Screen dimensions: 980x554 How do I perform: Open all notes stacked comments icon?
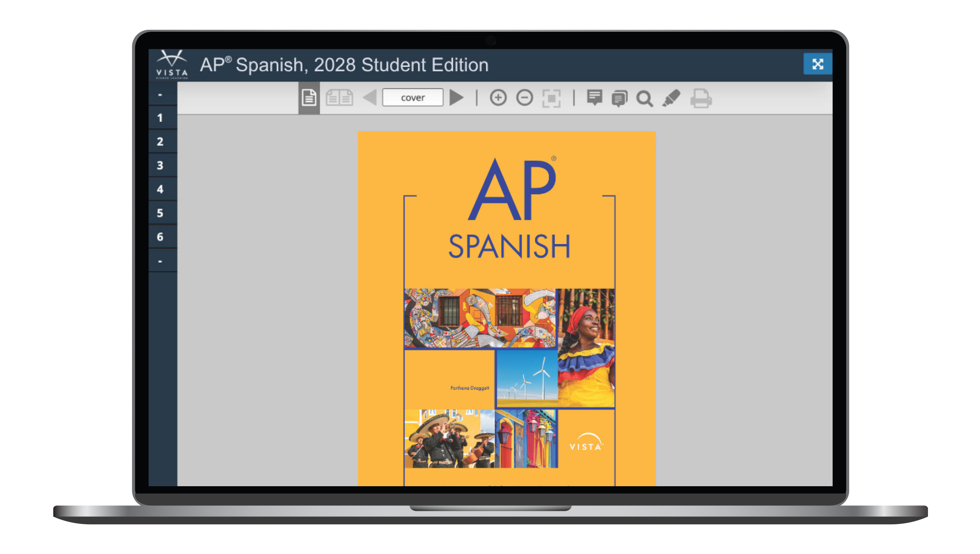[x=619, y=98]
